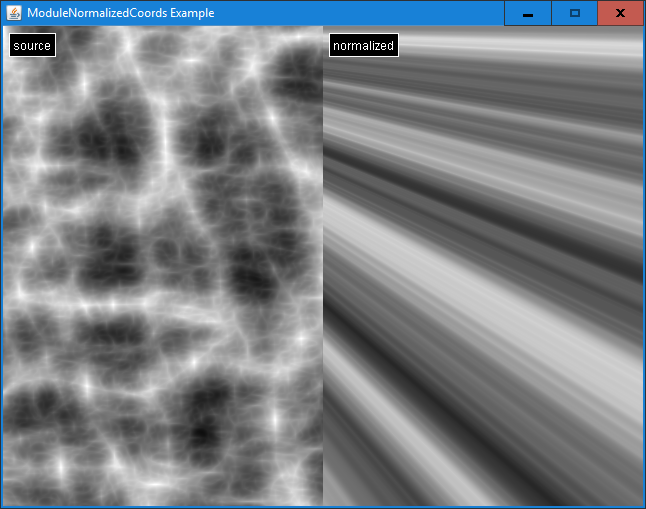Screen dimensions: 646x509
Task: Click the "source" label
Action: pyautogui.click(x=32, y=45)
